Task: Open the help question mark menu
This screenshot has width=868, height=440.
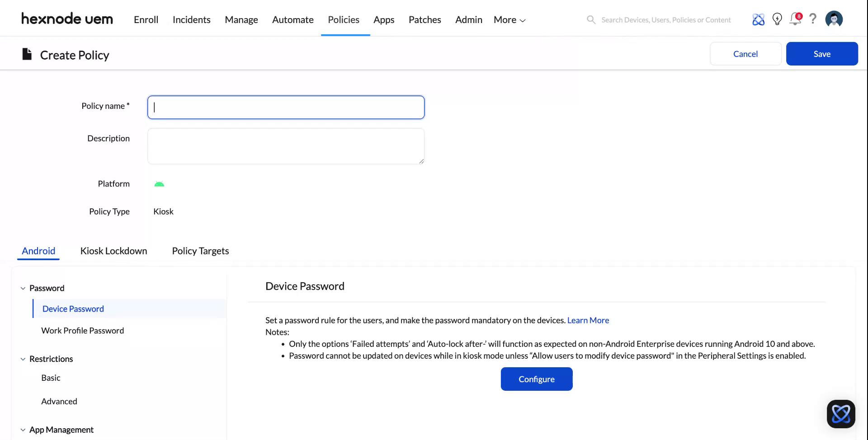Action: coord(813,19)
